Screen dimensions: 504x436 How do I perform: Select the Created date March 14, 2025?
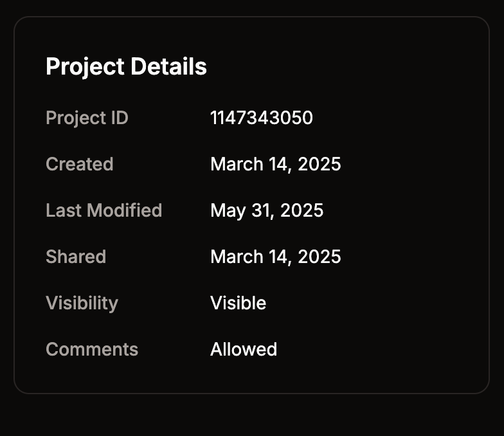[275, 165]
